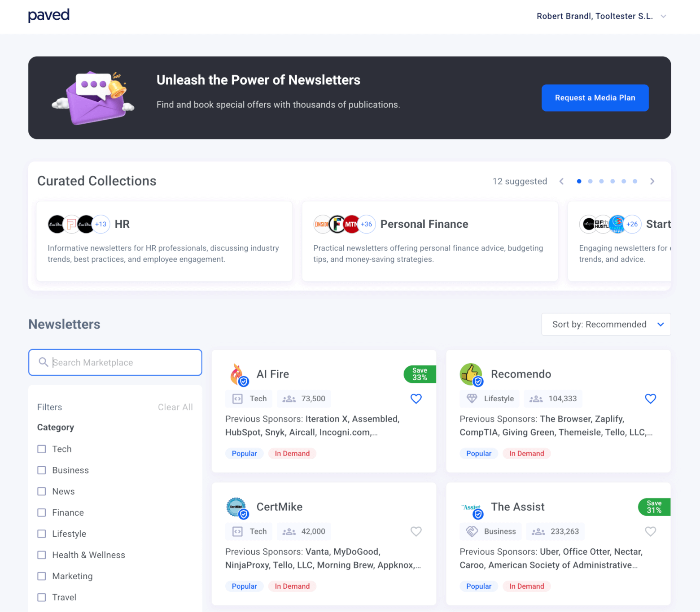Open the Sort by Recommended dropdown
The width and height of the screenshot is (700, 612).
click(x=606, y=324)
